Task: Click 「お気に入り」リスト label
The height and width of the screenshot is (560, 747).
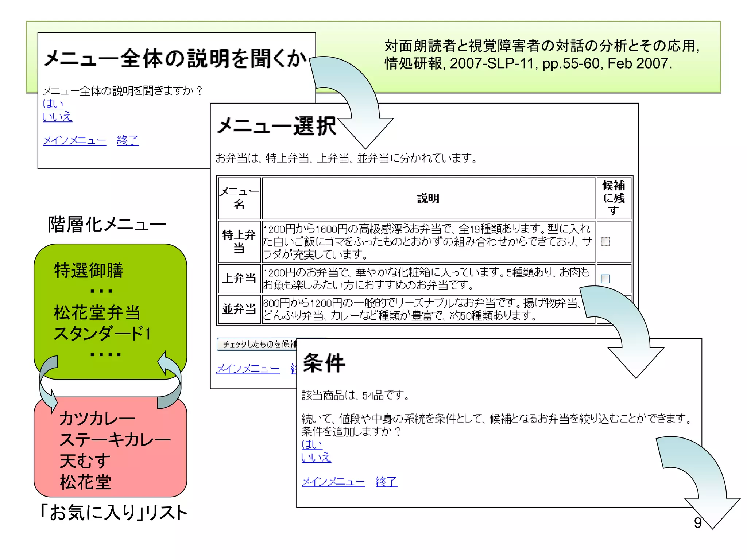Action: pos(114,513)
